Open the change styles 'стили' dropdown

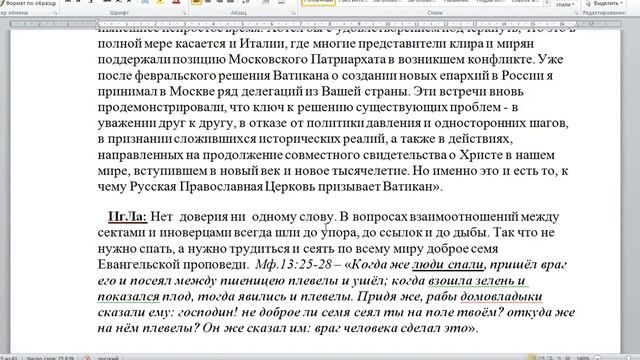(x=565, y=4)
